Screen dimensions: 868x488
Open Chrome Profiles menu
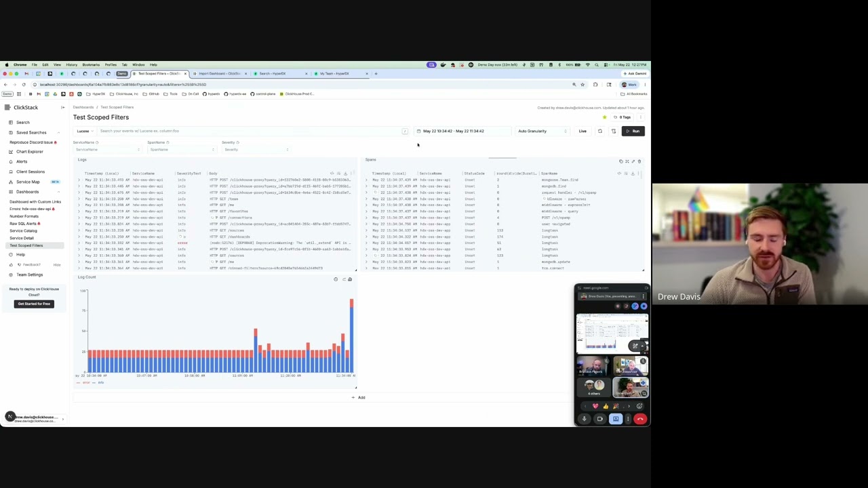tap(111, 65)
